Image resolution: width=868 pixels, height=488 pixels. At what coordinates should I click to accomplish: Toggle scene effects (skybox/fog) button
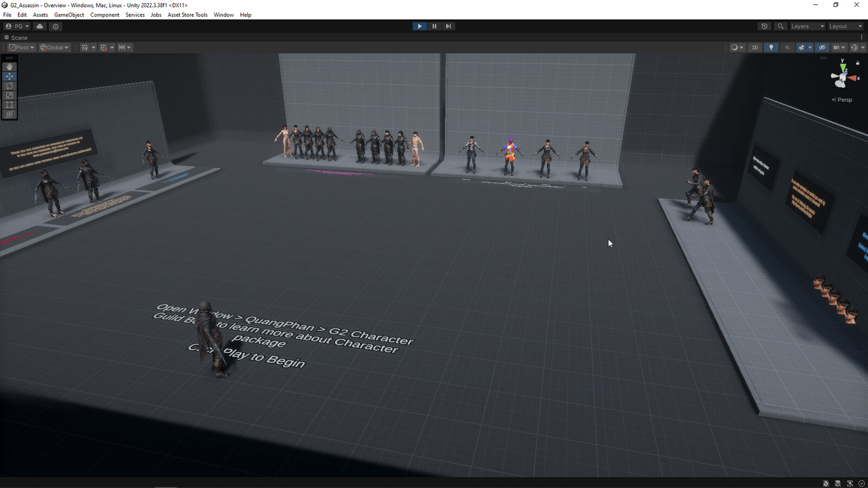801,47
